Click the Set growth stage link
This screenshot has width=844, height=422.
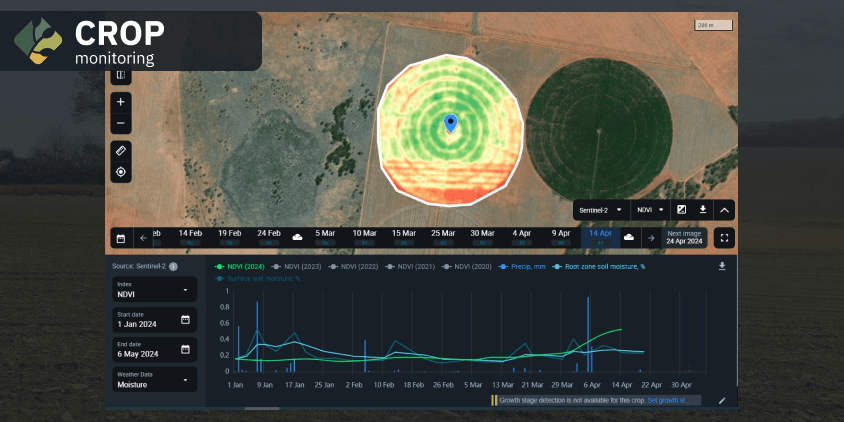pos(668,400)
